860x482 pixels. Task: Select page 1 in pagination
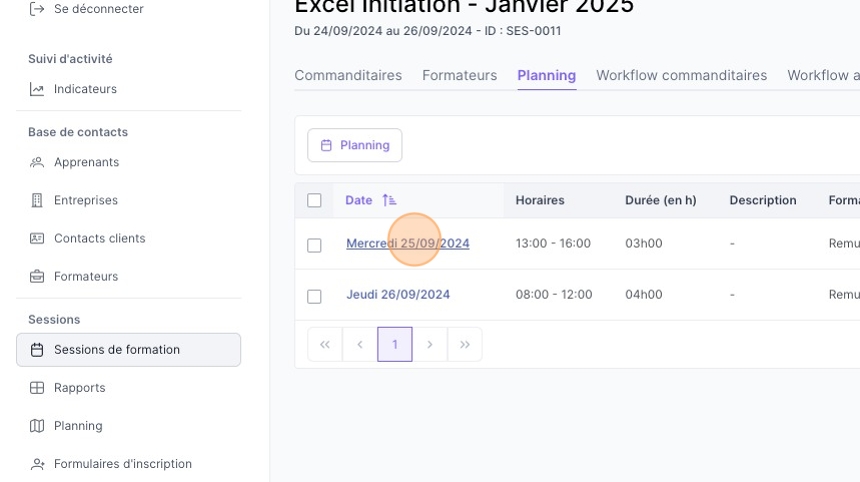pyautogui.click(x=395, y=344)
